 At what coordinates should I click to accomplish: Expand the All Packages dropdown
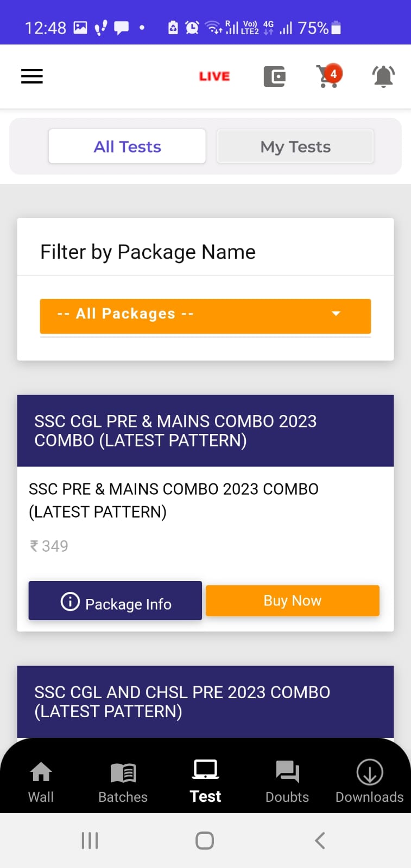(205, 316)
